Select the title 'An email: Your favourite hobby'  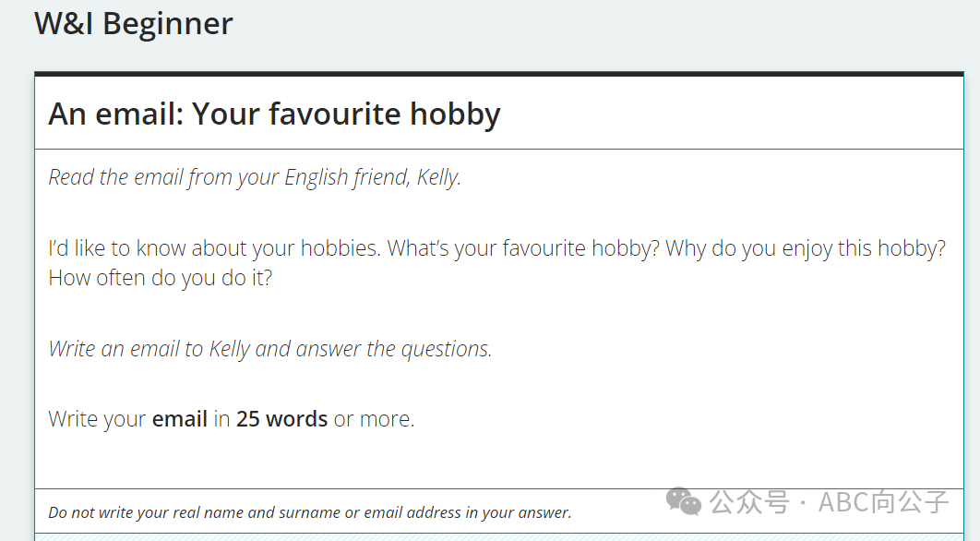(x=274, y=114)
